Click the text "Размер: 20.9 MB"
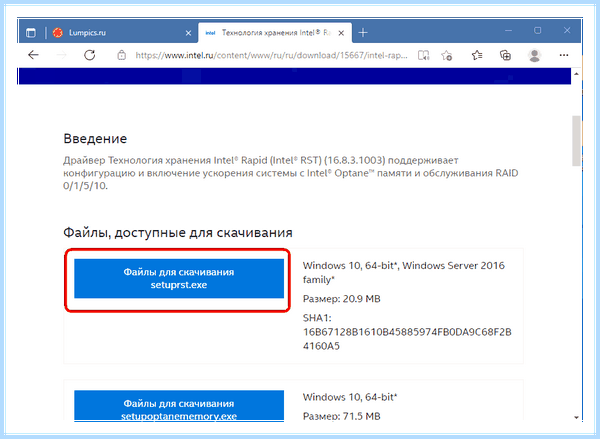 pos(342,299)
